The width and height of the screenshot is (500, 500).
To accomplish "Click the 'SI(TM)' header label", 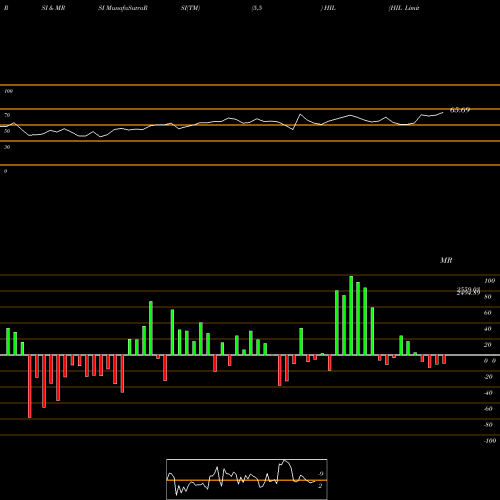I will point(190,8).
